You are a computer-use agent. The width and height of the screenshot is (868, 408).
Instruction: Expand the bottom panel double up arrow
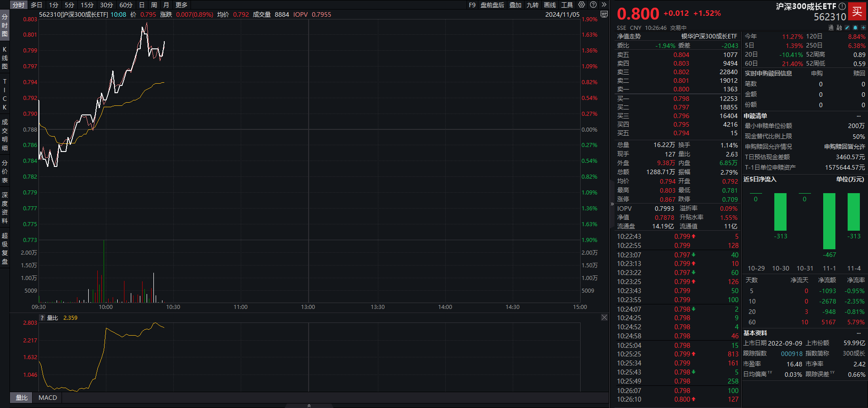click(x=309, y=406)
